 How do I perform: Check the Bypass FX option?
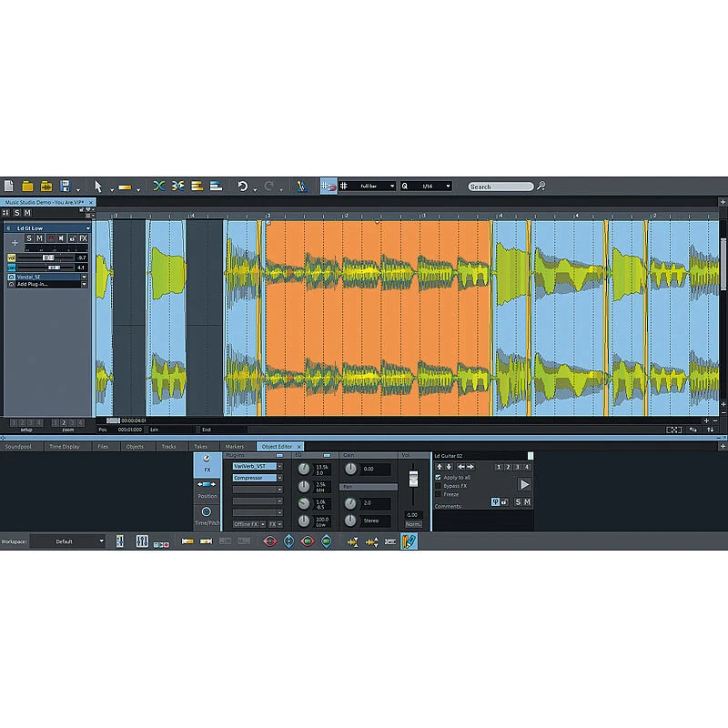(438, 486)
